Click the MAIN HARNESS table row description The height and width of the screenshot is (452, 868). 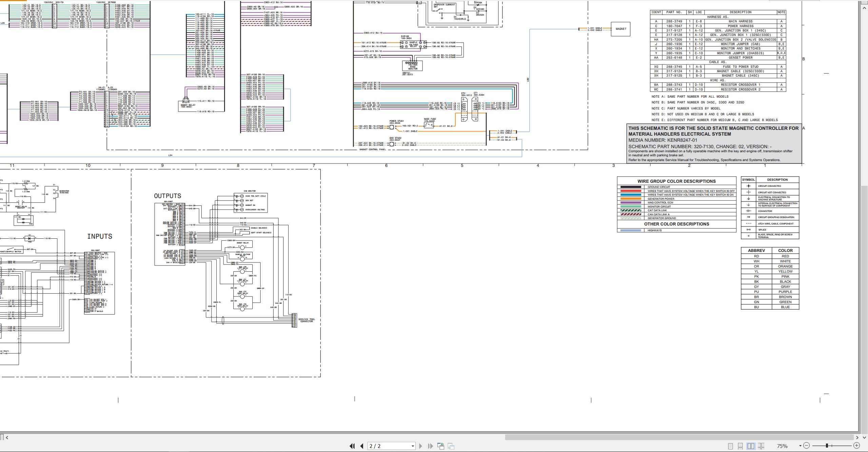point(741,21)
